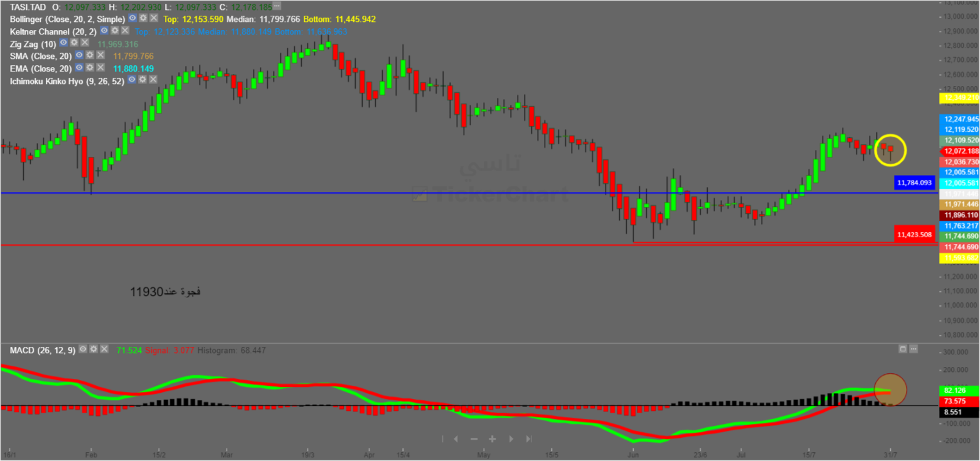Open main chart more options ellipsis
The image size is (980, 461).
click(277, 6)
